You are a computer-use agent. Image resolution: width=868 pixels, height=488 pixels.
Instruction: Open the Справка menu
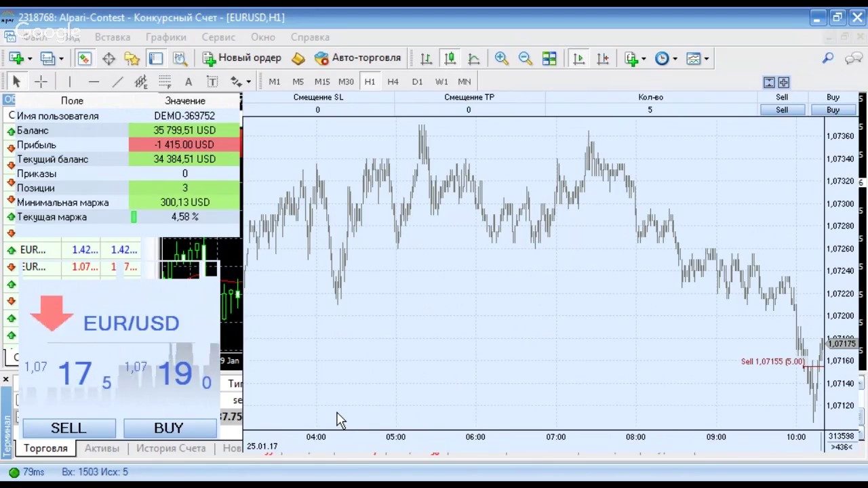[310, 37]
